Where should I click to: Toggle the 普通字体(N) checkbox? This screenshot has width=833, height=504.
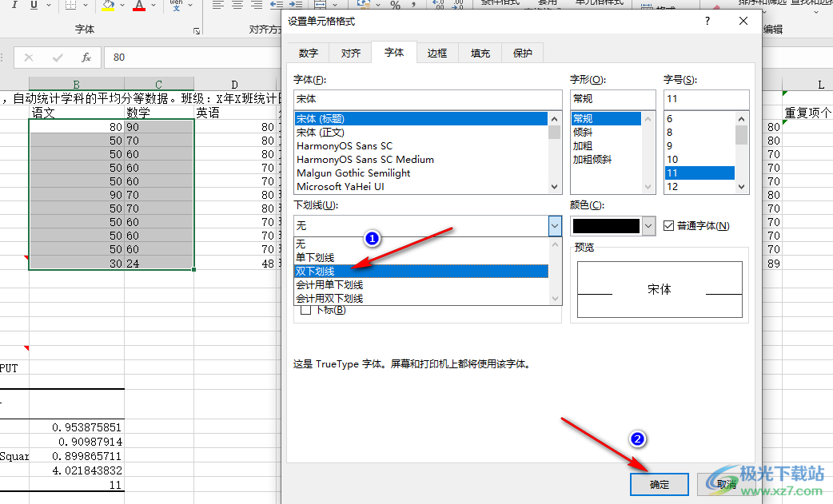click(x=669, y=226)
